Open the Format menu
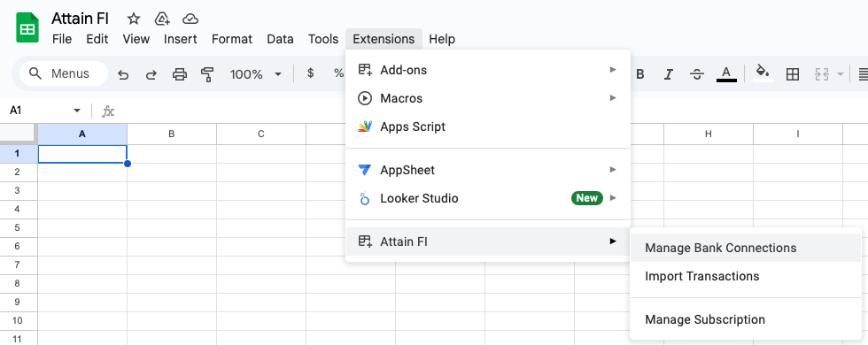 click(232, 39)
